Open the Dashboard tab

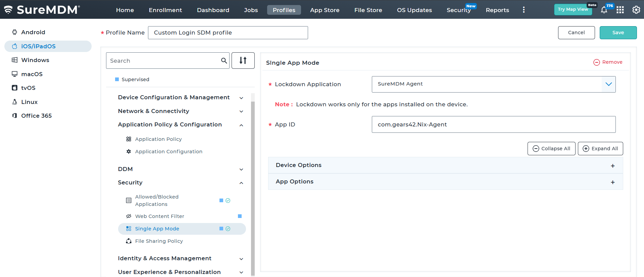point(213,10)
